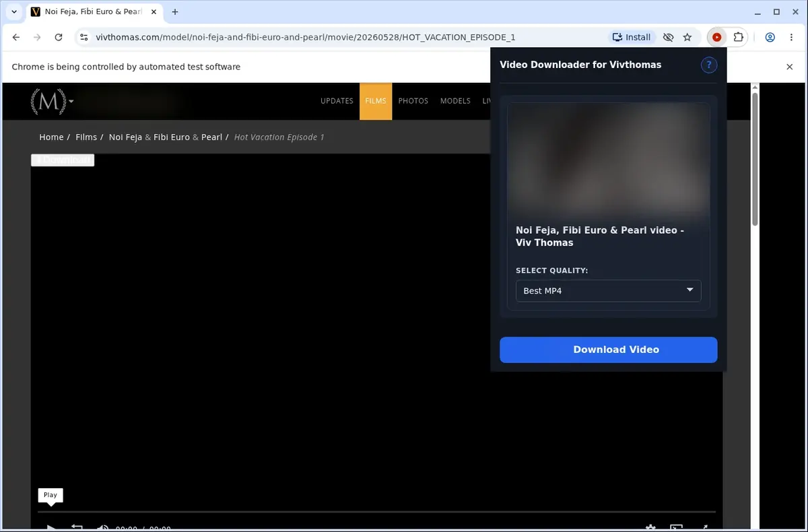This screenshot has width=808, height=532.
Task: Click the 'Video Downloader for Vivthomas' popup title
Action: click(x=580, y=65)
